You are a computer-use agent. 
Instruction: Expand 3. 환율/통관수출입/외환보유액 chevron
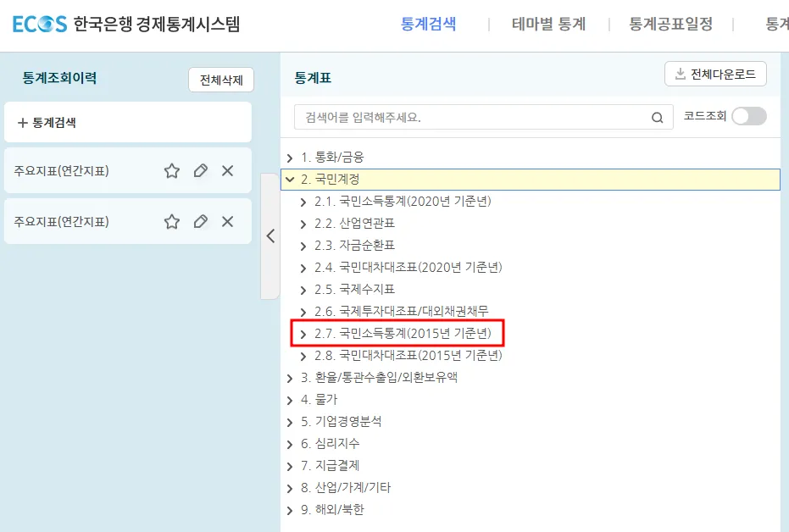click(x=289, y=378)
